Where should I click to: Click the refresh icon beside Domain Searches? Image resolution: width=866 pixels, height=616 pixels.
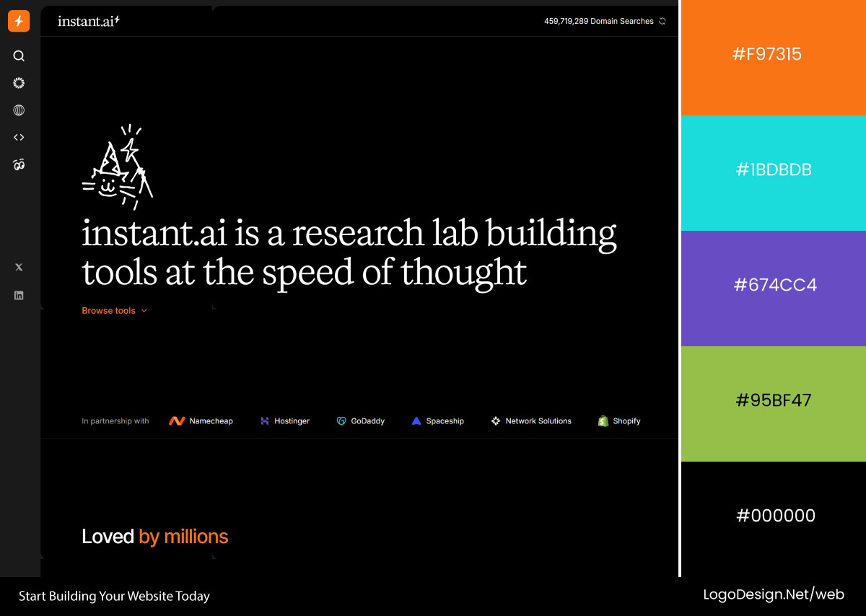[662, 22]
